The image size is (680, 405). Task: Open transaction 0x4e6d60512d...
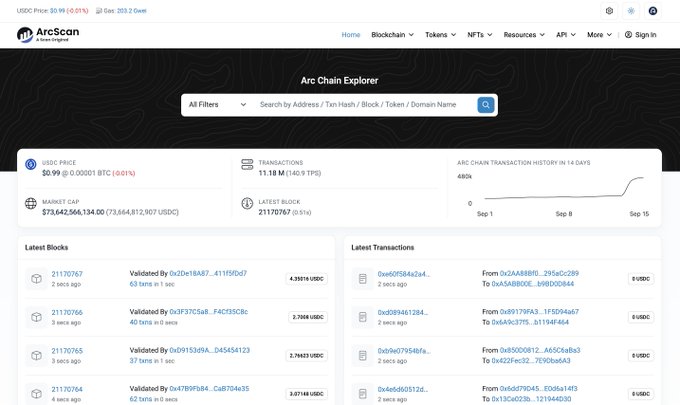tap(402, 389)
